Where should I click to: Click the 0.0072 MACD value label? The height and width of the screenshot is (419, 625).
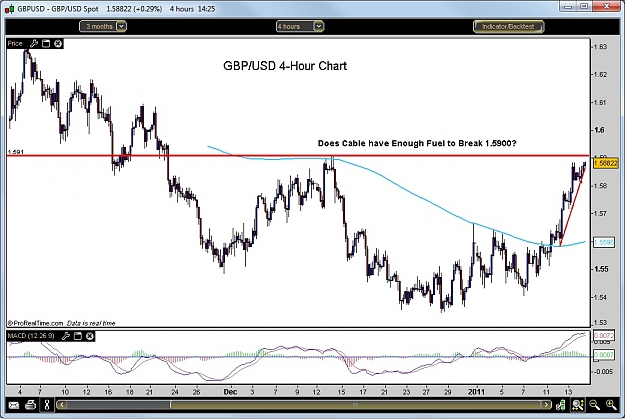click(604, 335)
